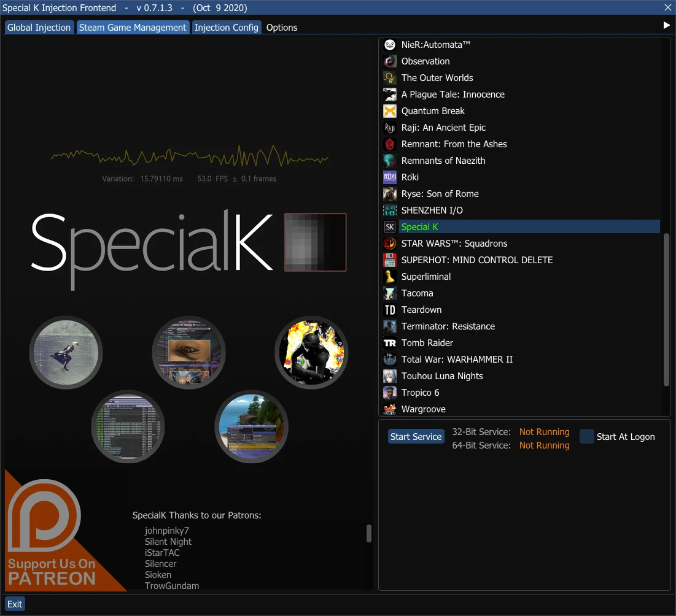The height and width of the screenshot is (616, 676).
Task: Click the patrons list scrollbar handle
Action: [x=368, y=533]
